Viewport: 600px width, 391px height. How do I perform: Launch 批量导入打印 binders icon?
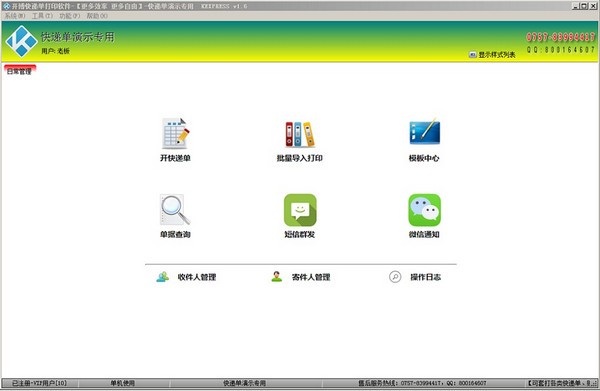(300, 134)
